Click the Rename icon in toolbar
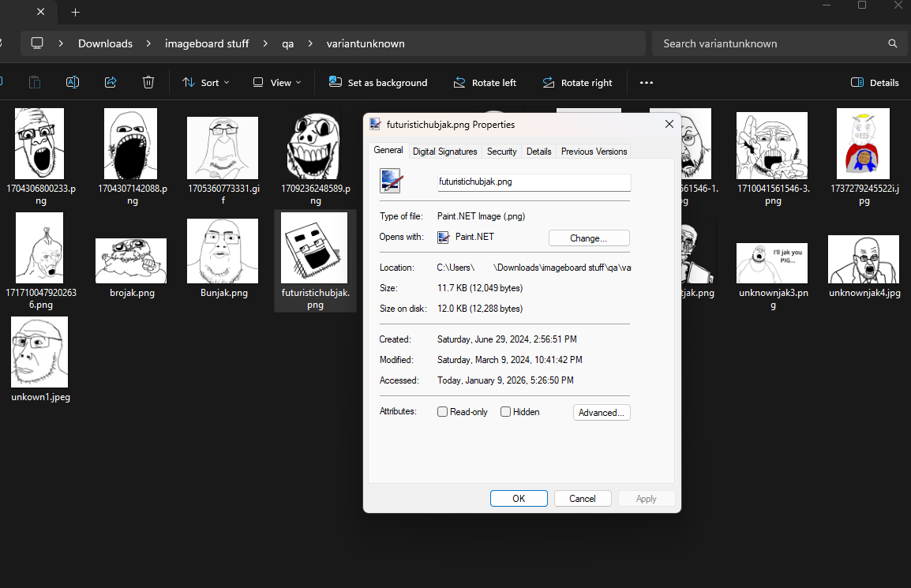This screenshot has width=911, height=588. [x=72, y=82]
